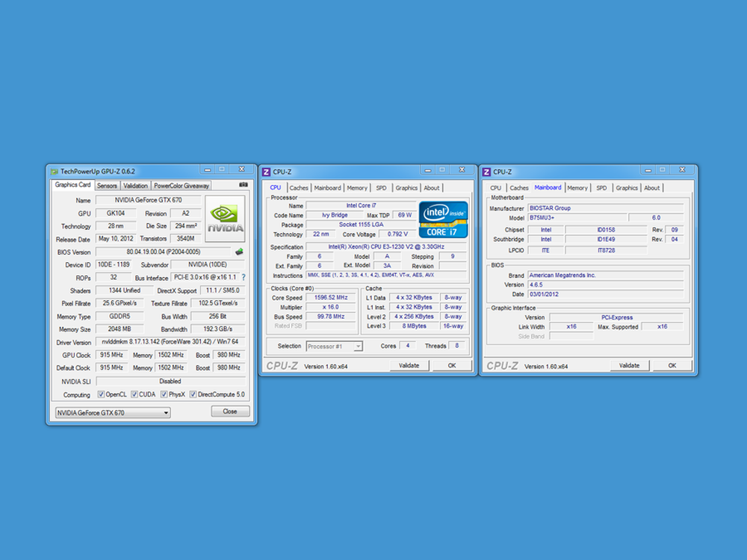
Task: Click the Graphic Interface Version PCI-Express
Action: pos(617,317)
